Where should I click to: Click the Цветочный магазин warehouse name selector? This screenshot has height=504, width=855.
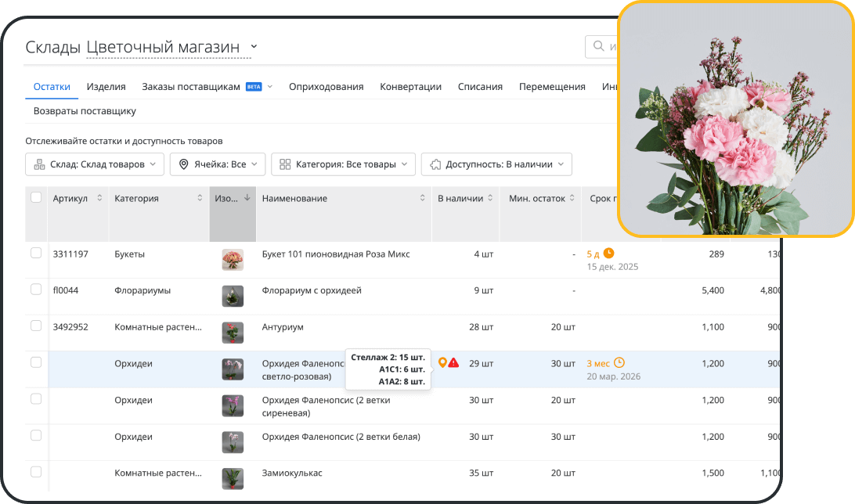[171, 47]
